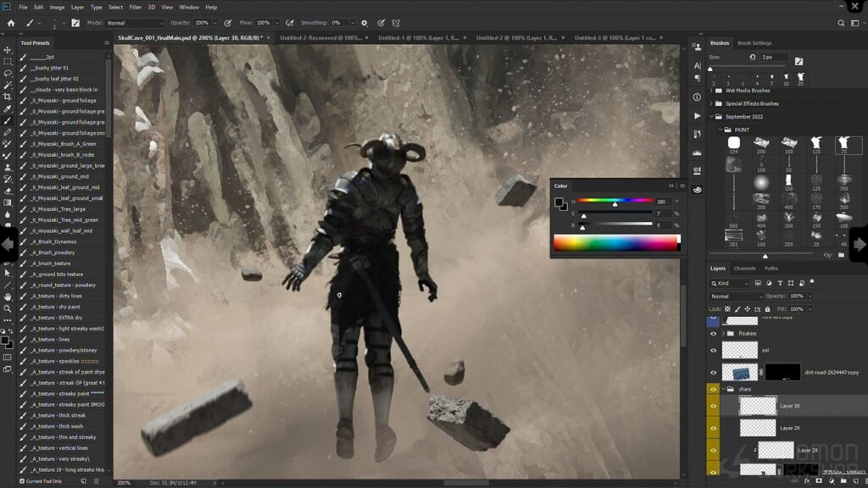The image size is (868, 488).
Task: Open the Character panel icon
Action: coord(697,65)
